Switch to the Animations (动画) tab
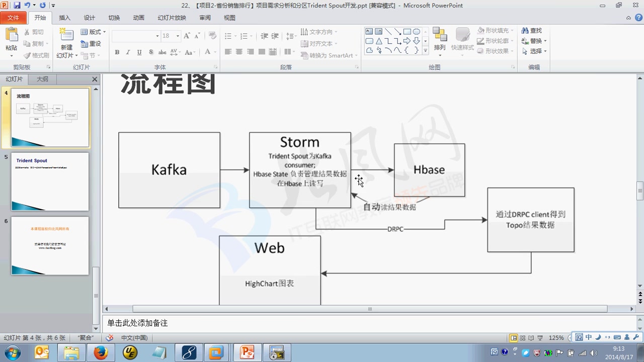Viewport: 644px width, 362px height. click(x=139, y=18)
